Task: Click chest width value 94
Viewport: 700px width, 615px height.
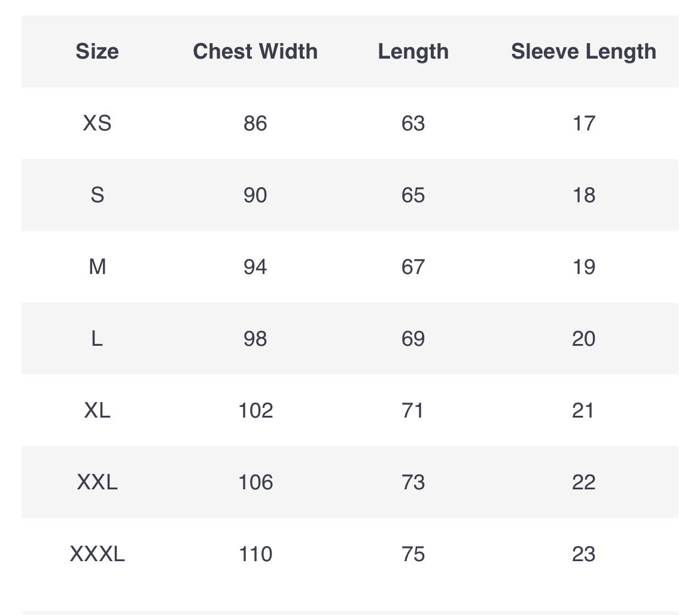Action: pyautogui.click(x=255, y=267)
